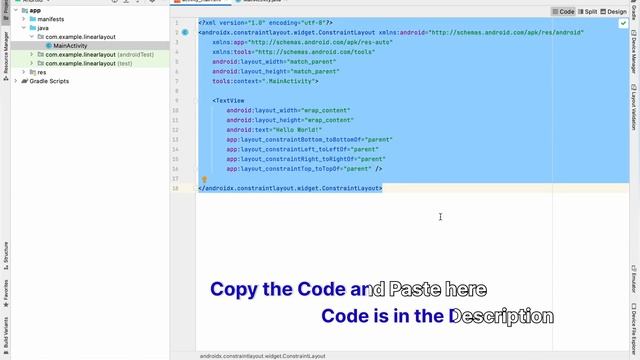Click the layout_constraintLeft_toLeftOf line

tap(302, 149)
